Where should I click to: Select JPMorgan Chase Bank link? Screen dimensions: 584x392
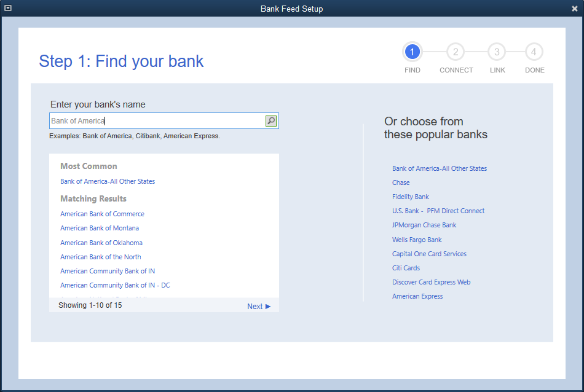(x=424, y=225)
